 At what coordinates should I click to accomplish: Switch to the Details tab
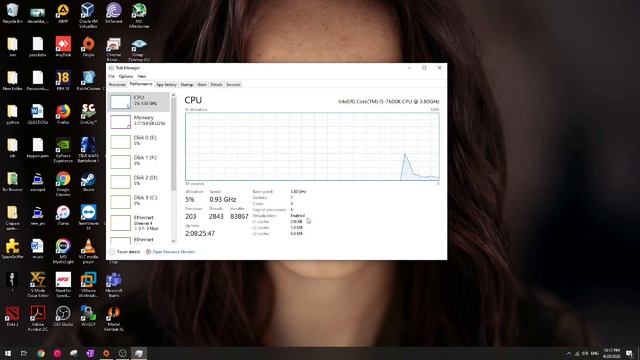pyautogui.click(x=216, y=84)
